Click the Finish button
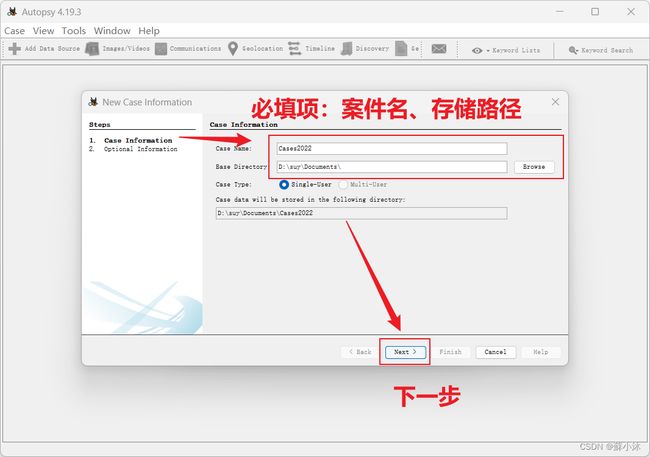Viewport: 650px width, 457px height. [451, 352]
